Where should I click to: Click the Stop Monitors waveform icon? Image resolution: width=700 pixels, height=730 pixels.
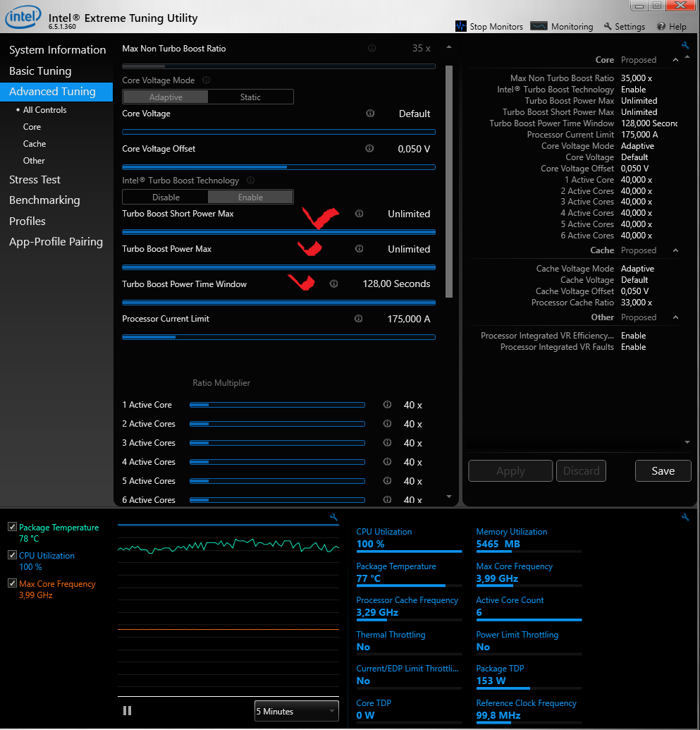click(x=461, y=26)
